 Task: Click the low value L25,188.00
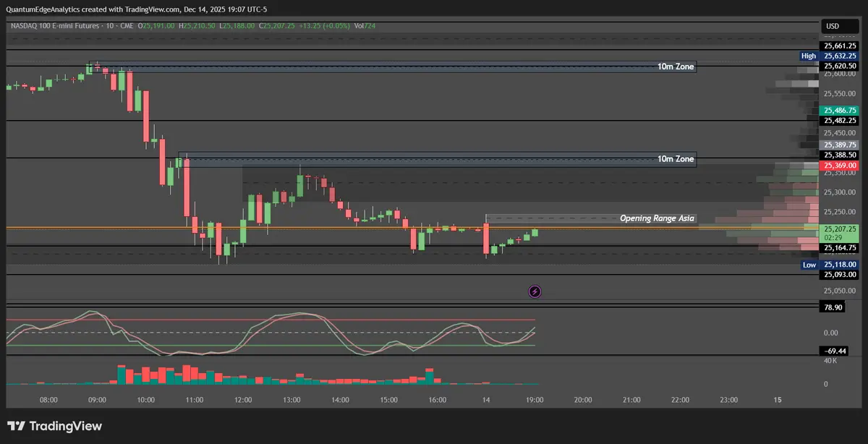[x=237, y=25]
